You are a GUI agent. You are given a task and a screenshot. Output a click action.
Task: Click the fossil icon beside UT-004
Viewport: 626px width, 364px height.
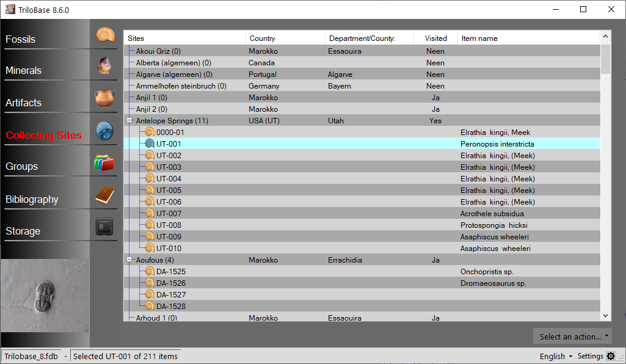click(150, 178)
